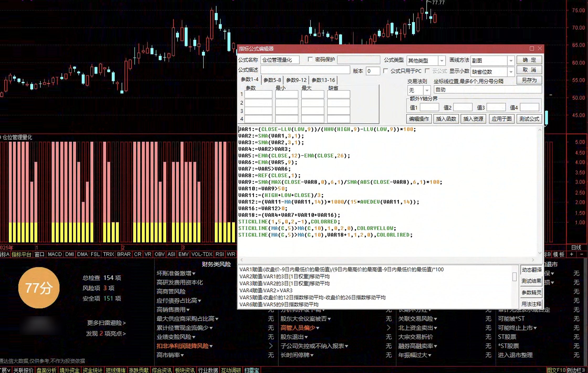Toggle the 云公式 checkbox
Viewport: 588px width, 373px height.
(427, 71)
